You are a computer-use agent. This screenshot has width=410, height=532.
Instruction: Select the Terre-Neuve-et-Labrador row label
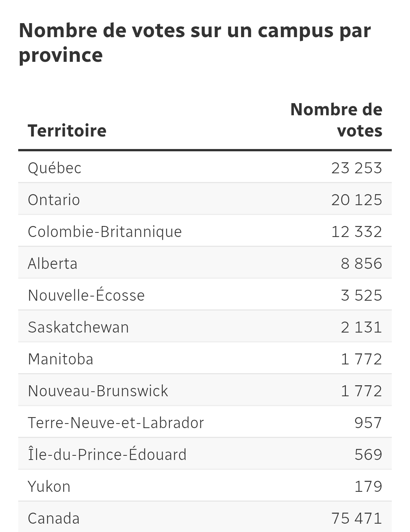point(116,423)
